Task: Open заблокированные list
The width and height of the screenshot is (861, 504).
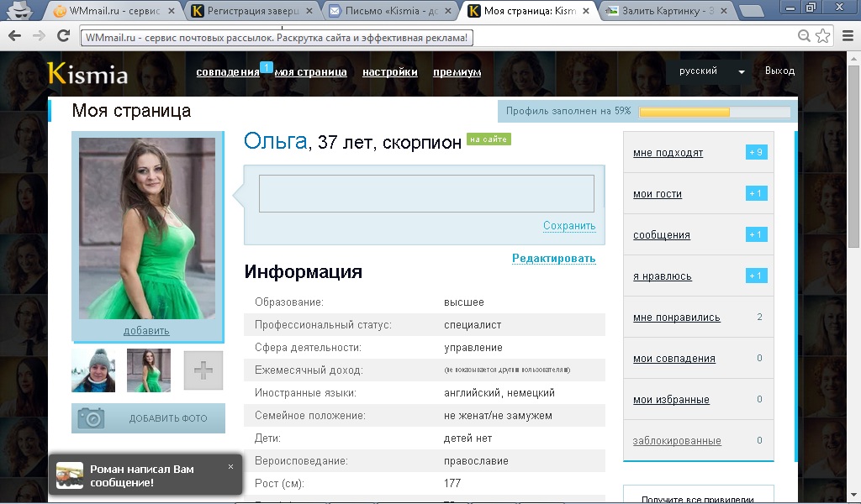Action: tap(677, 441)
